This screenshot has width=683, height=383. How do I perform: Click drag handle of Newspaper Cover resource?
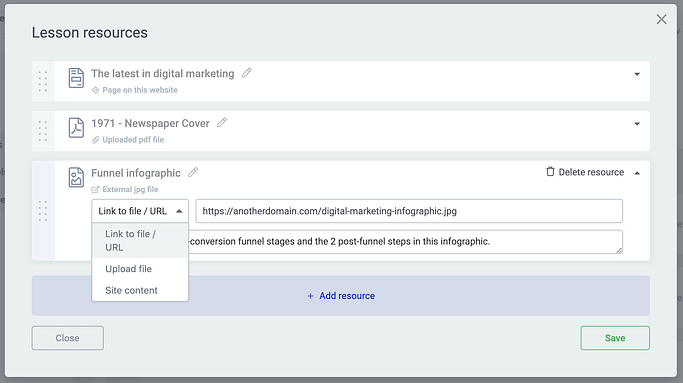pyautogui.click(x=43, y=131)
